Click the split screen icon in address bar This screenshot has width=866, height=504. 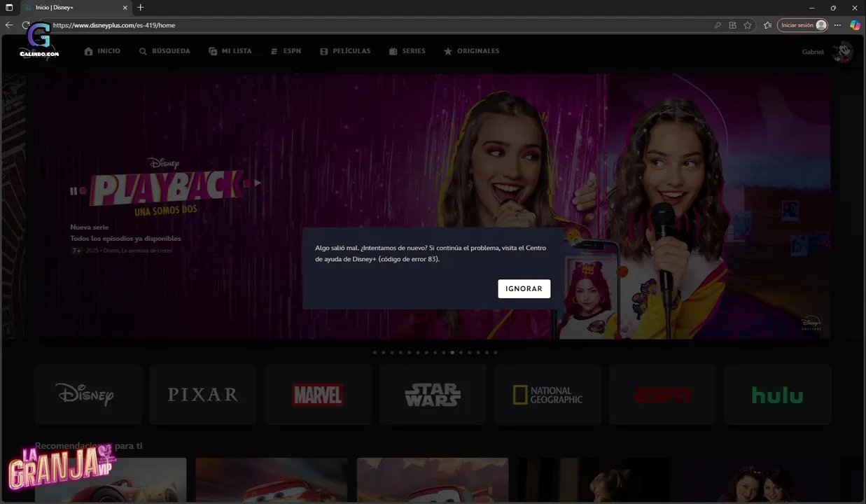click(x=732, y=25)
